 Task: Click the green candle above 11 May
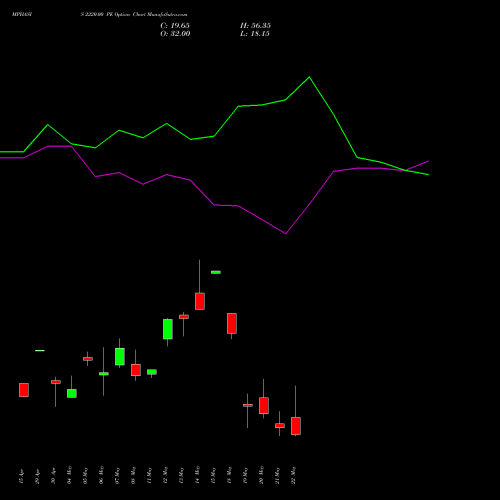click(x=152, y=372)
